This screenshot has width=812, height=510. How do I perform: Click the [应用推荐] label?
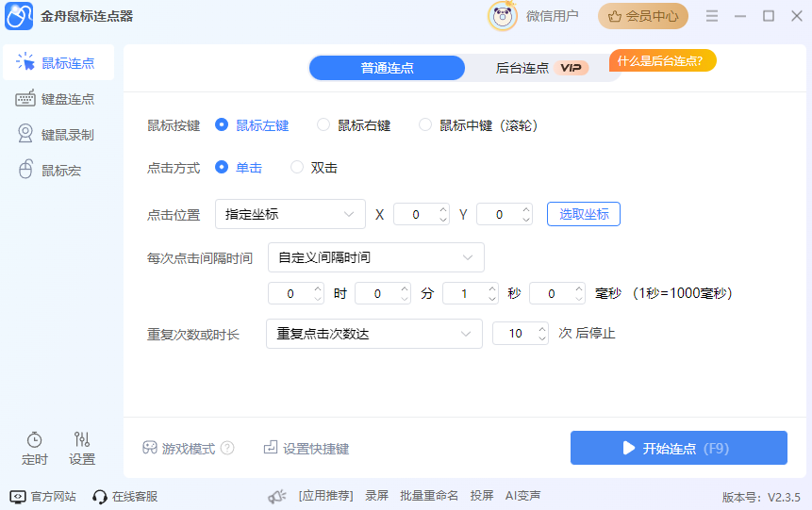325,496
